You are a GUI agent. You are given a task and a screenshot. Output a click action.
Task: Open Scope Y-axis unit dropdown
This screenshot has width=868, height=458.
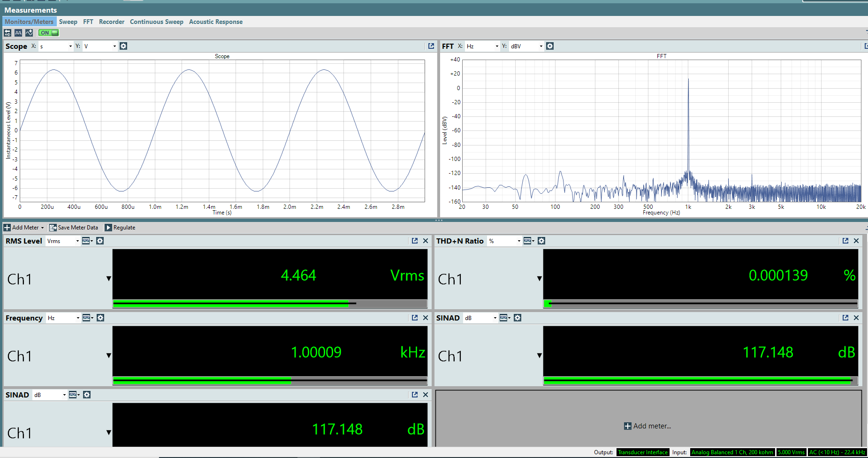tap(100, 46)
